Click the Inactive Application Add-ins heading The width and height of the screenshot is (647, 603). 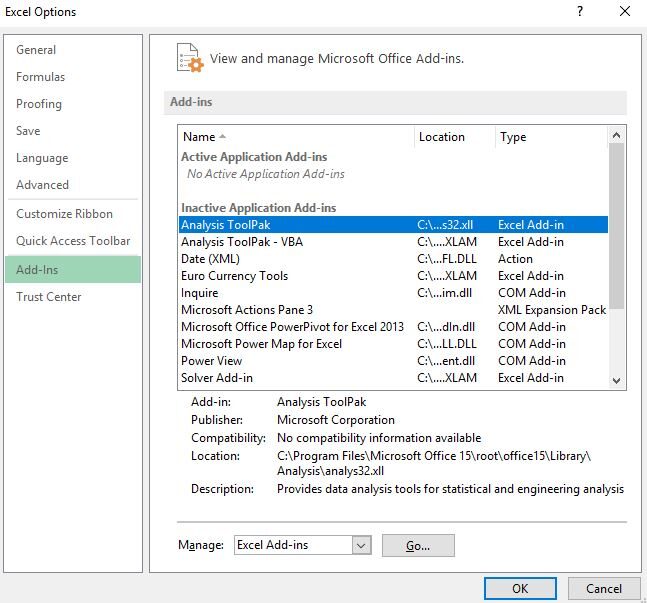tap(259, 208)
